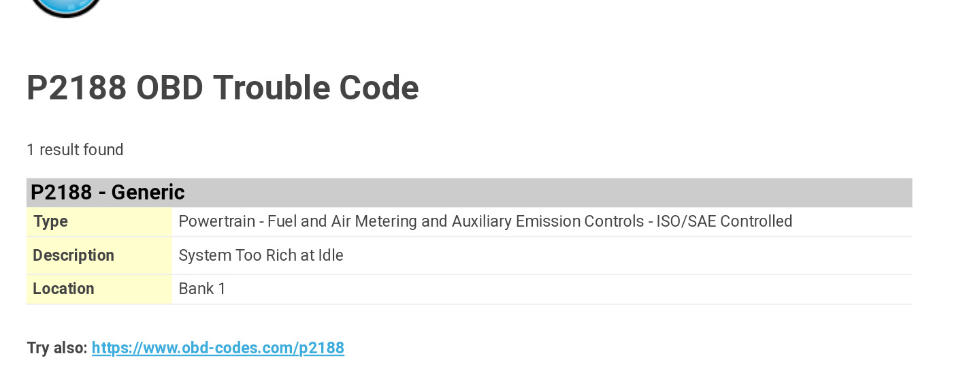Click the "Bank 1" location value
Image resolution: width=980 pixels, height=388 pixels.
tap(202, 289)
